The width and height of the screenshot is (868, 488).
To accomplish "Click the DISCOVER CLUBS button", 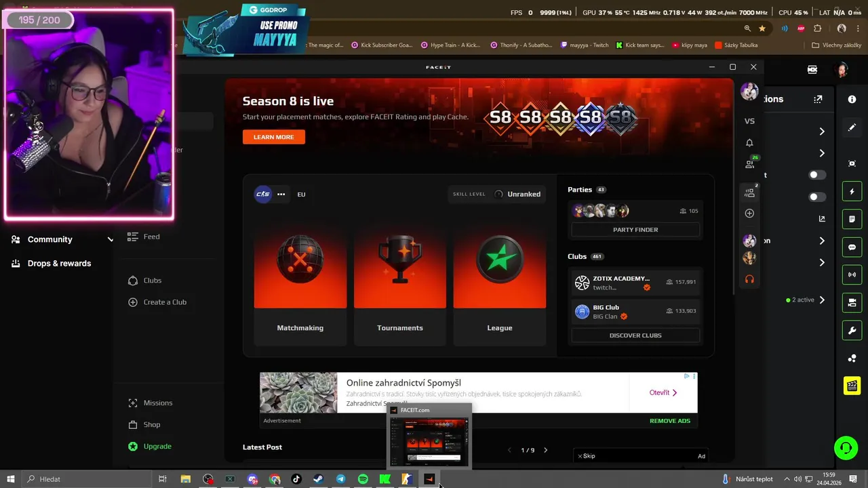I will [635, 335].
